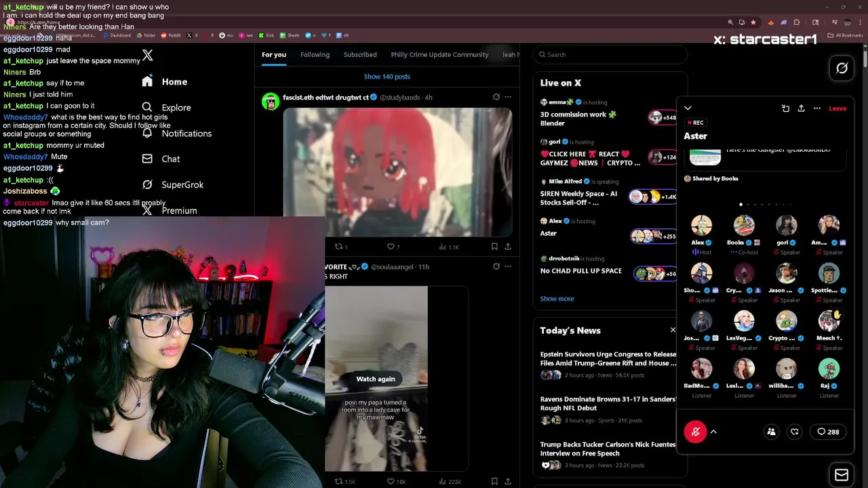Open floating Messages envelope at bottom right
Viewport: 868px width, 488px height.
842,475
